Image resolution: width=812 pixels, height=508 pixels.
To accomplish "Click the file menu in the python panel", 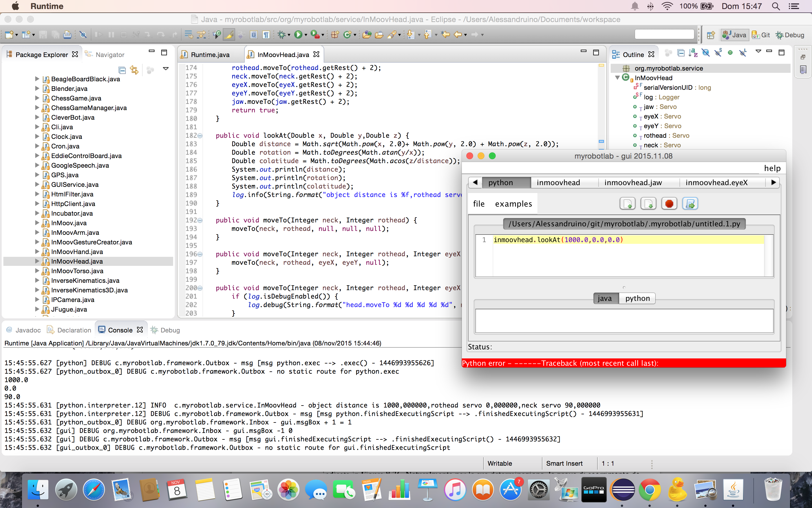I will point(479,203).
